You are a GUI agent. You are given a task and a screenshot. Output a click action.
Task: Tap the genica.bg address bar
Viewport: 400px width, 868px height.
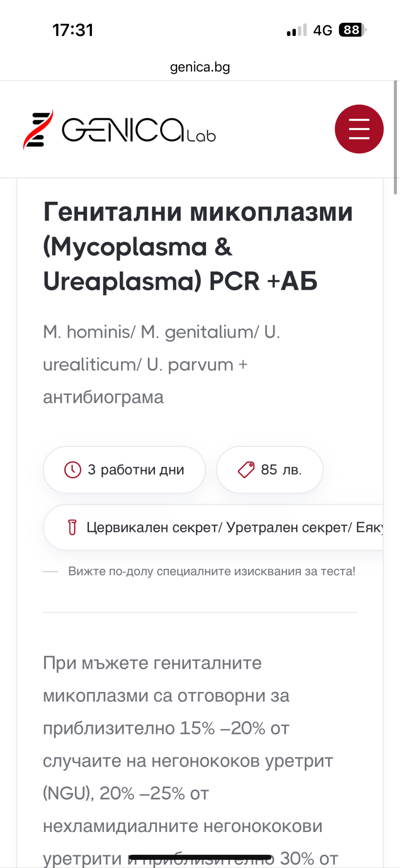[200, 67]
